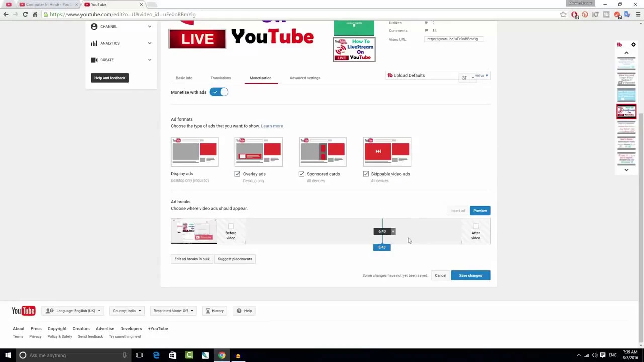Switch to Translations tab
644x362 pixels.
coord(221,78)
